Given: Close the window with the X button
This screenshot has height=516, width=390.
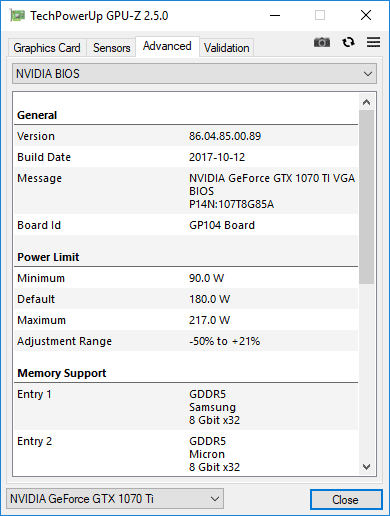Looking at the screenshot, I should pos(366,15).
